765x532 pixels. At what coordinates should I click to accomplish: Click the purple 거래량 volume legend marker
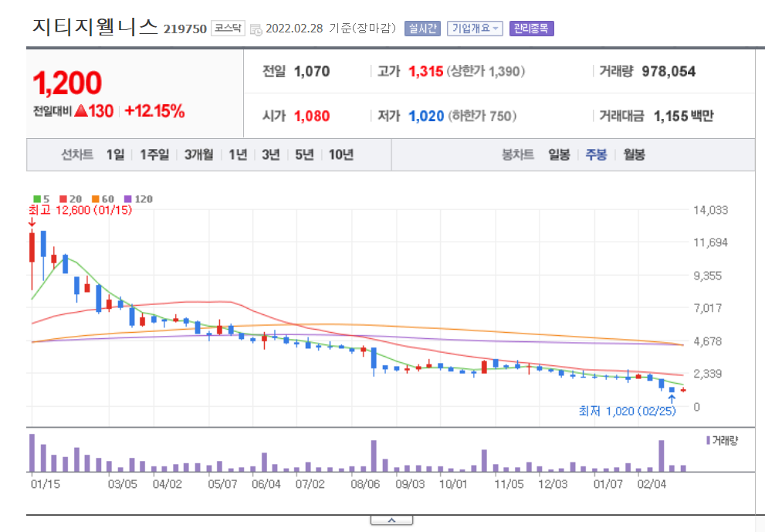coord(708,440)
